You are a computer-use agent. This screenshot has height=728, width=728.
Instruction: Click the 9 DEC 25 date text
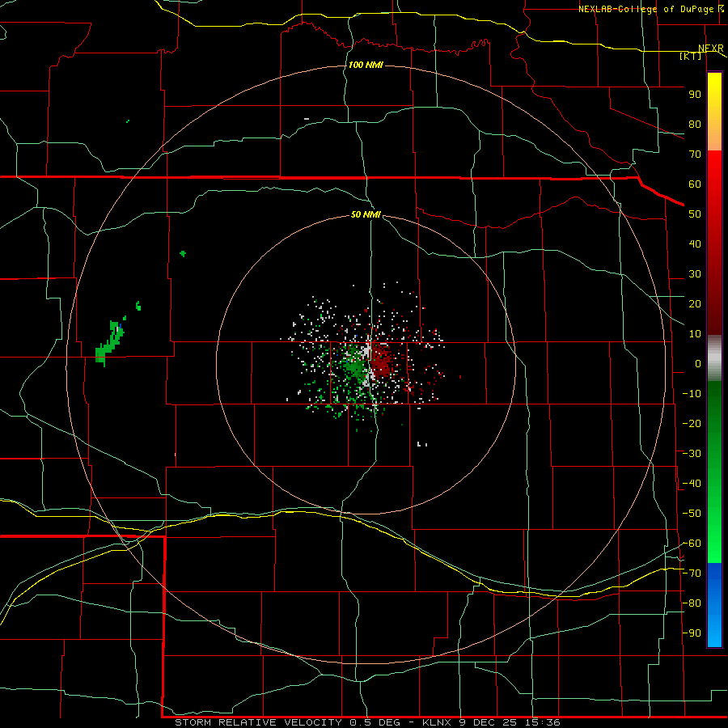488,722
